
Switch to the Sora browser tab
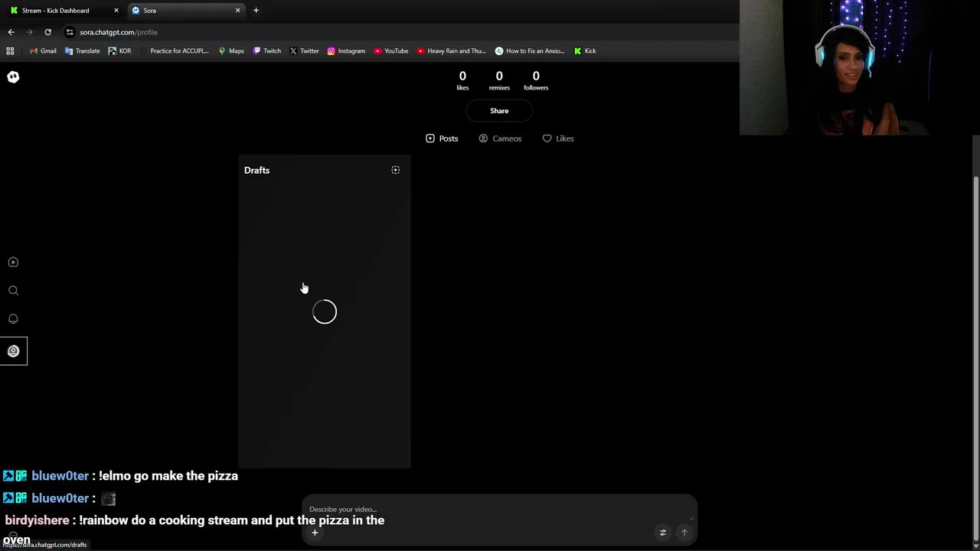(x=186, y=11)
